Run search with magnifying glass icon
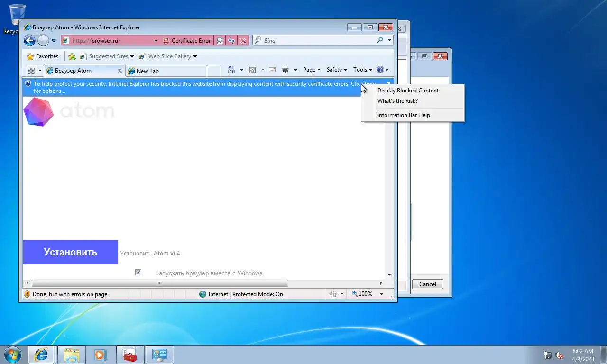 coord(380,40)
